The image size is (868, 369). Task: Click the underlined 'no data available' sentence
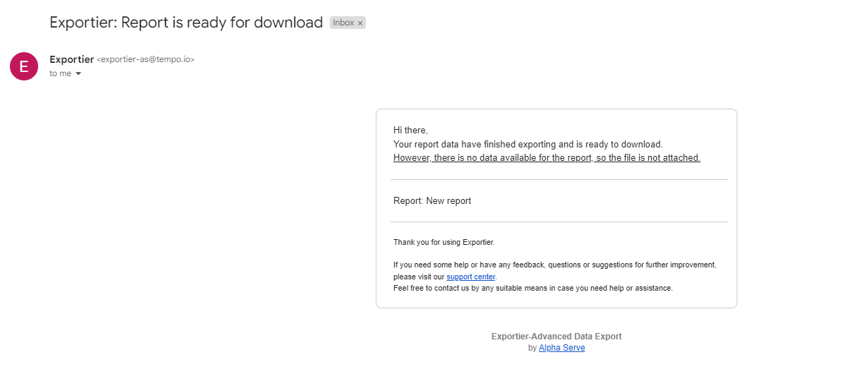(547, 158)
